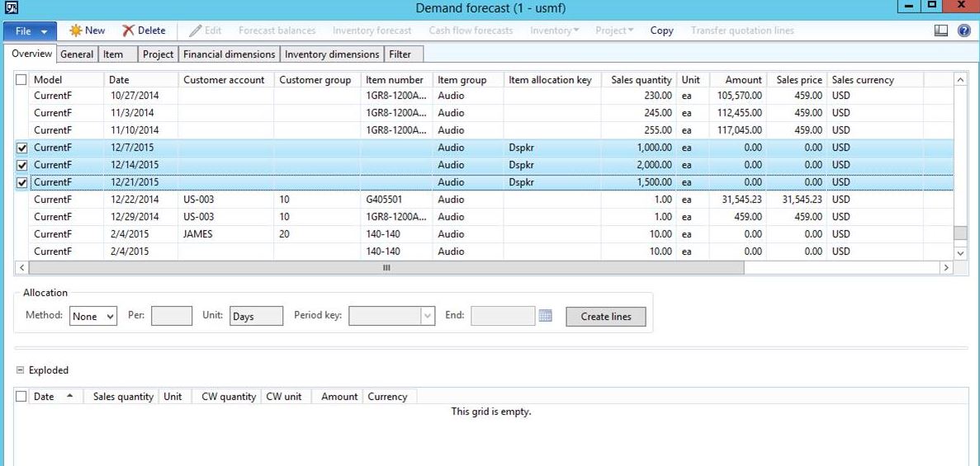Open the Help question mark icon
This screenshot has height=466, width=980.
[x=963, y=31]
